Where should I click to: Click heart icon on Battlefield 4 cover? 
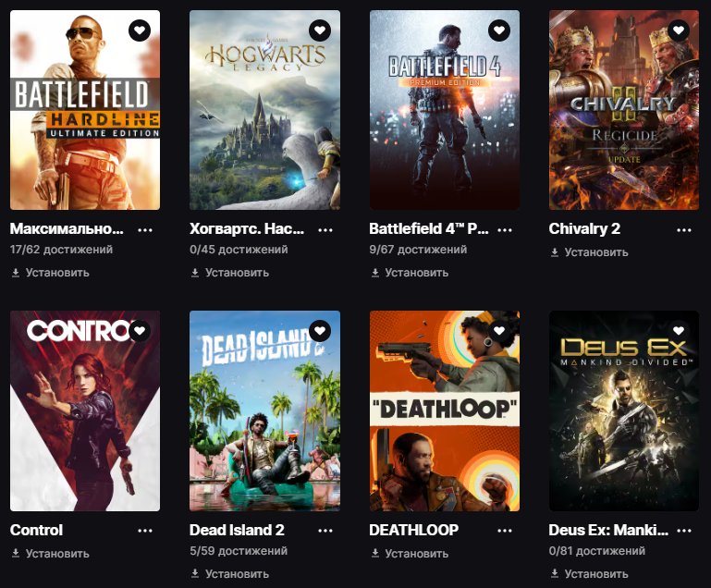pos(499,31)
